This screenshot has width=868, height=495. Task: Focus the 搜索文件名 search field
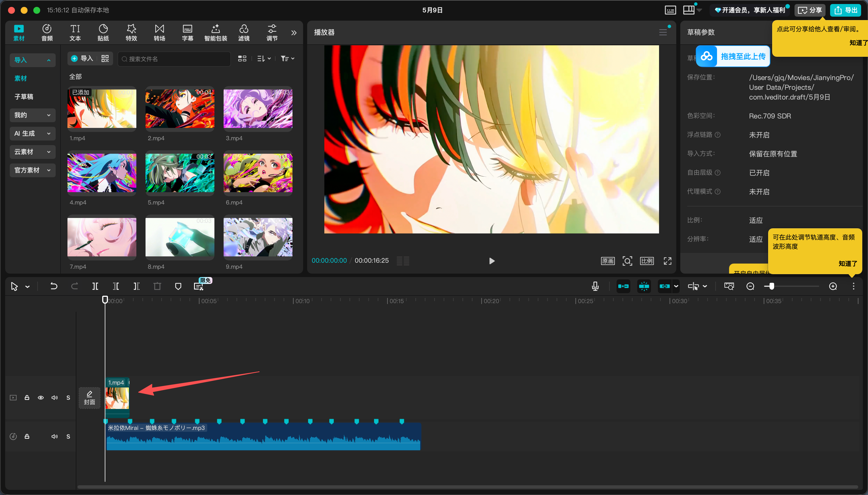[174, 59]
